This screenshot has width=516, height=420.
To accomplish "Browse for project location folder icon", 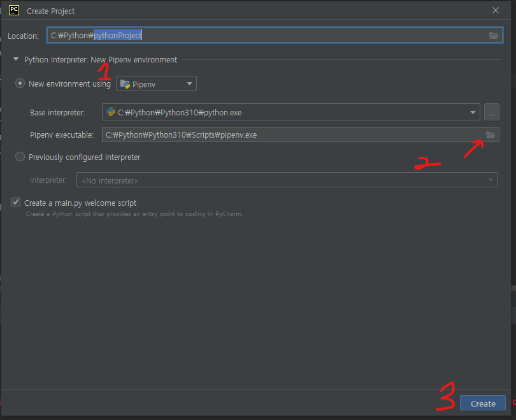I will pos(493,36).
